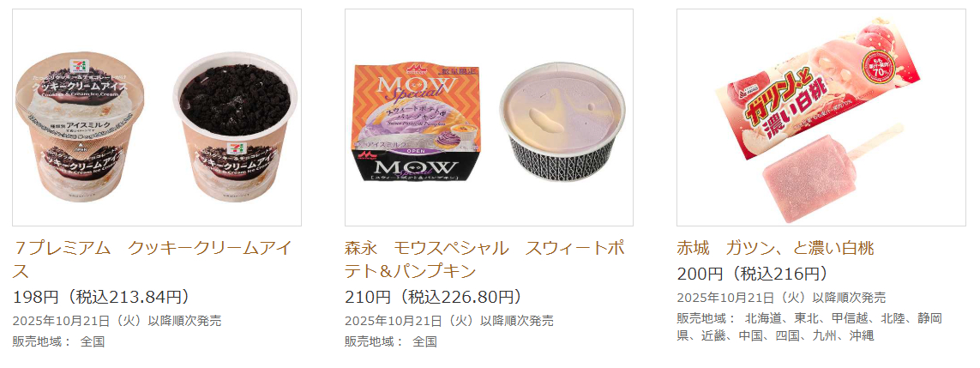Open the 森永 モウスペシャル スウィートポテト＆パンプキン link
980x368 pixels.
[485, 259]
